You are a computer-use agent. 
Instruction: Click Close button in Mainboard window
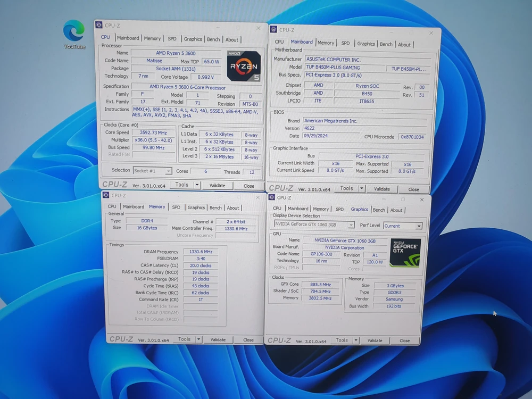point(413,189)
